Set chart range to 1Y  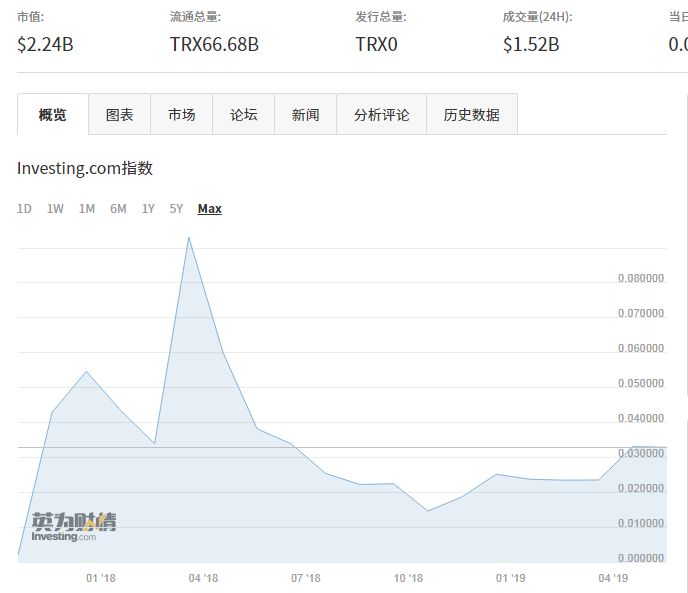pos(148,208)
